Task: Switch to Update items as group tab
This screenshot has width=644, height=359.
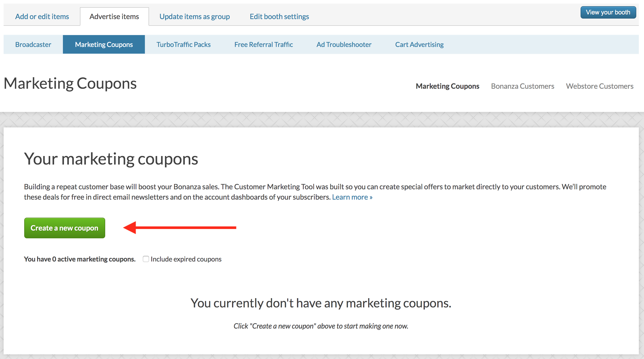Action: tap(195, 17)
